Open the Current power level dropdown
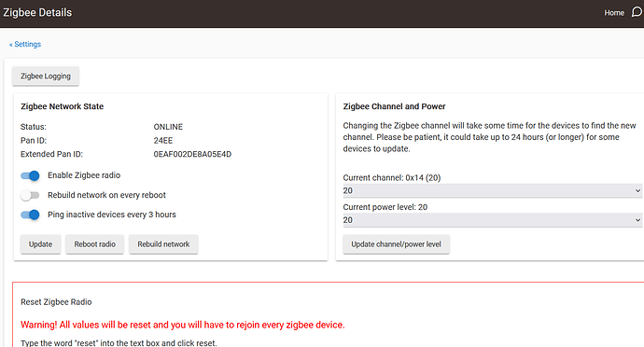Viewport: 644px width, 347px height. click(493, 220)
